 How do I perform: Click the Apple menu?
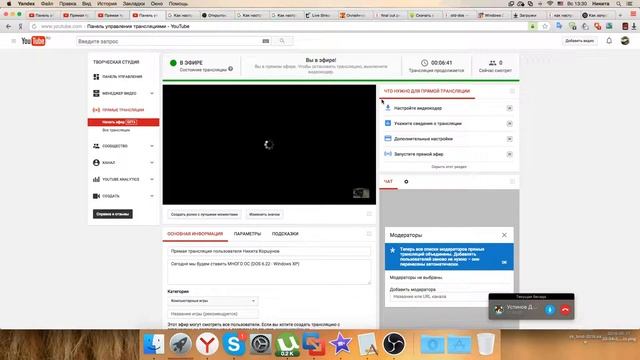(9, 4)
